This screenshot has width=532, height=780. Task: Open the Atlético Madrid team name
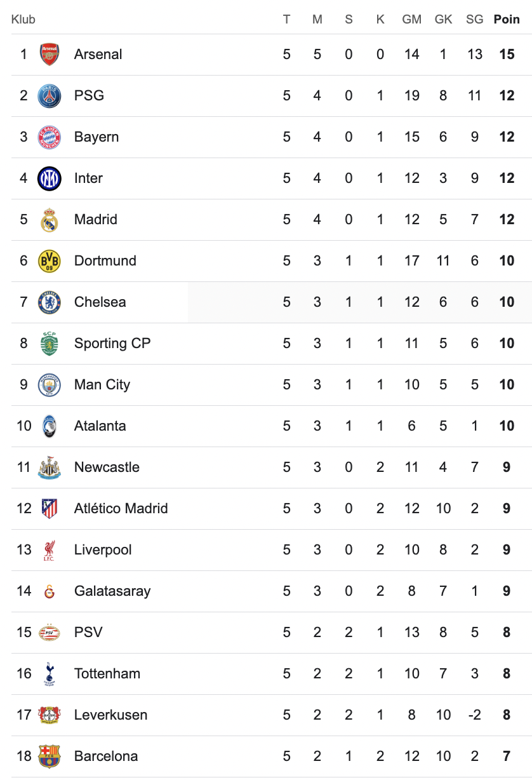tap(121, 509)
